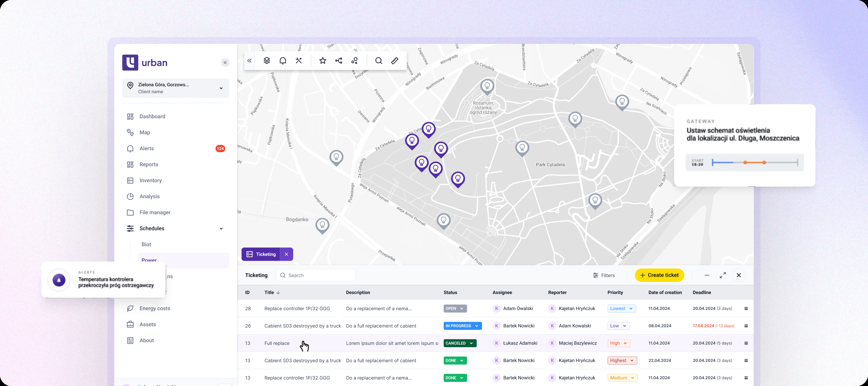868x386 pixels.
Task: Click the crossed tools icon in map toolbar
Action: [298, 61]
